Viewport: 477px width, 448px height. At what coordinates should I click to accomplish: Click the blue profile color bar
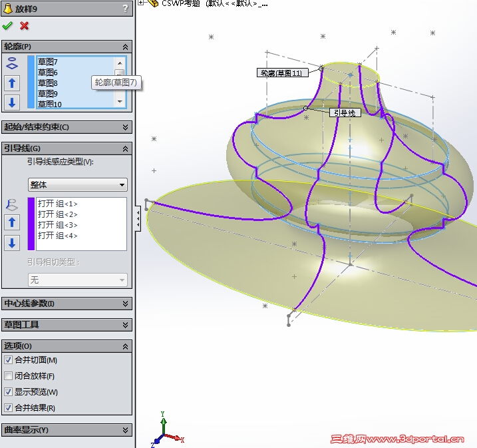[x=31, y=82]
